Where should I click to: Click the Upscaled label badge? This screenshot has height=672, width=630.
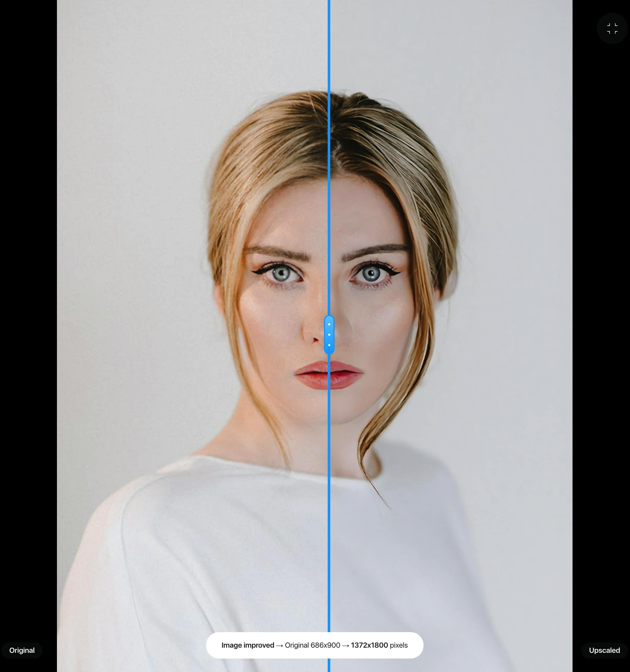coord(604,650)
